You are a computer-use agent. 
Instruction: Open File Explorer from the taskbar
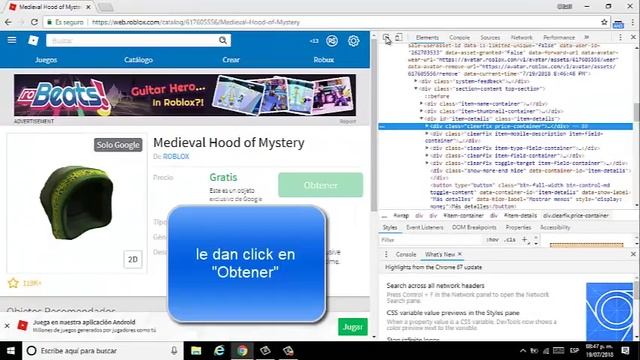pyautogui.click(x=196, y=351)
